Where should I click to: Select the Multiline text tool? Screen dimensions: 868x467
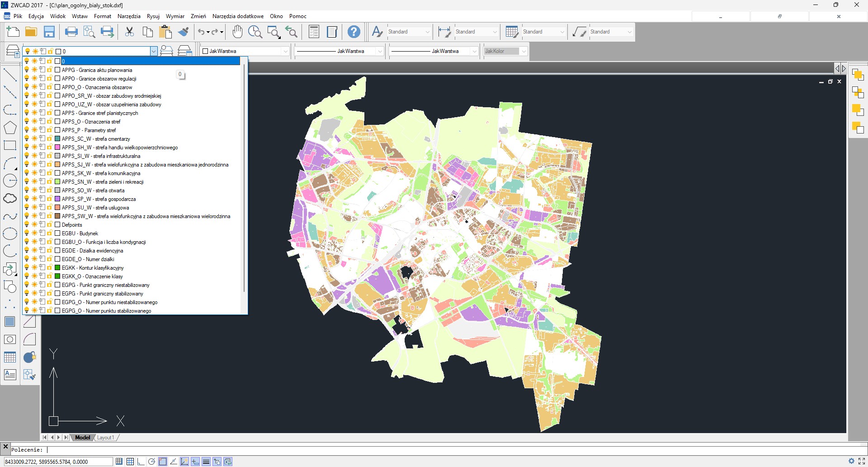(x=10, y=375)
